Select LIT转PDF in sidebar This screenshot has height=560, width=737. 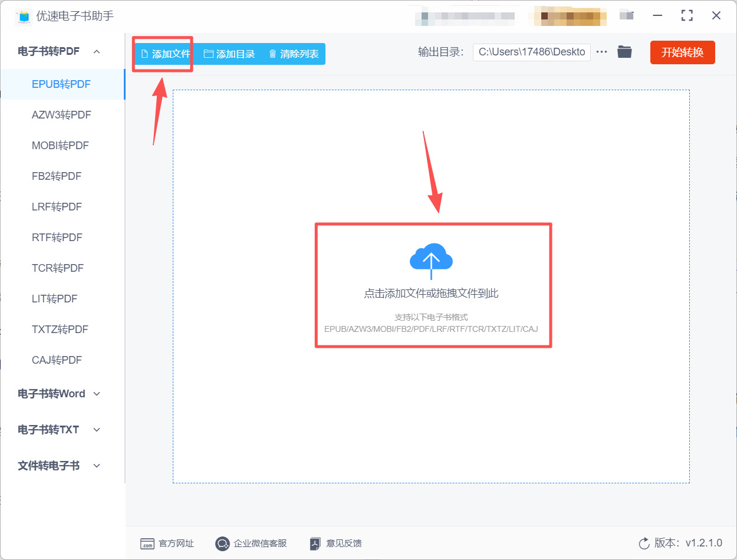pyautogui.click(x=55, y=299)
